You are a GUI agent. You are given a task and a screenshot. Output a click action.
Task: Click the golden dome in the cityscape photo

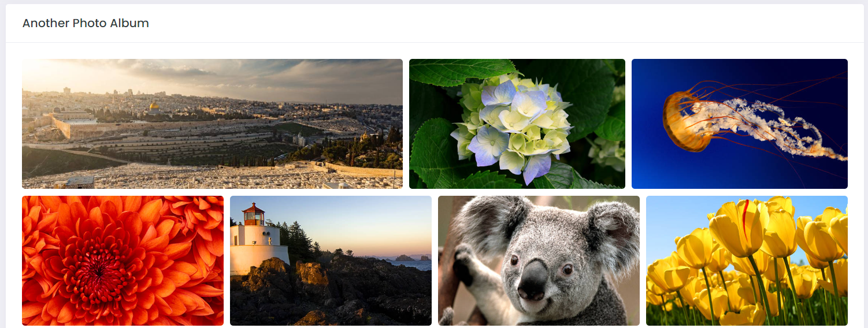154,106
